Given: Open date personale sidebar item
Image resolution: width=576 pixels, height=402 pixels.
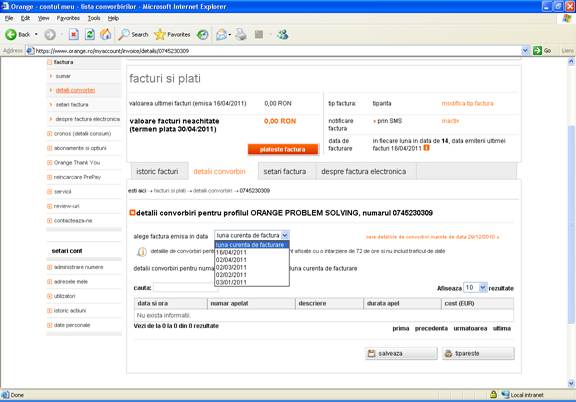Looking at the screenshot, I should 72,325.
